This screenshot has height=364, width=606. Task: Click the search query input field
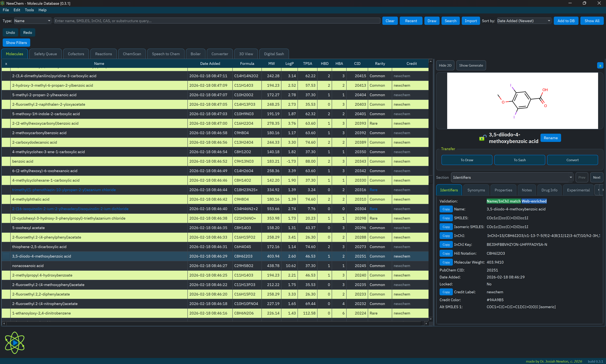click(217, 21)
